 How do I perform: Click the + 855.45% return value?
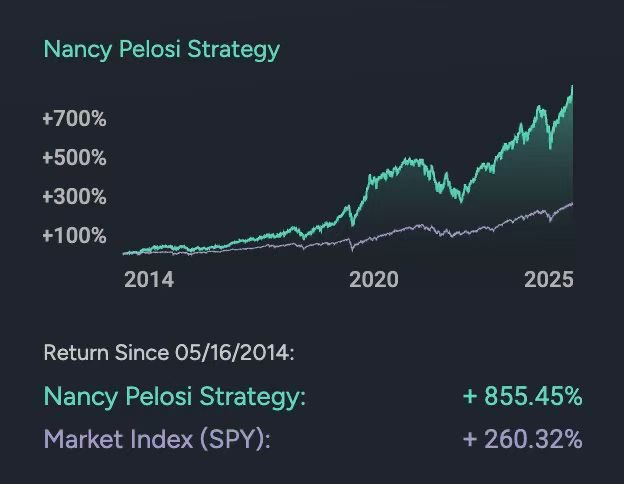click(x=522, y=396)
